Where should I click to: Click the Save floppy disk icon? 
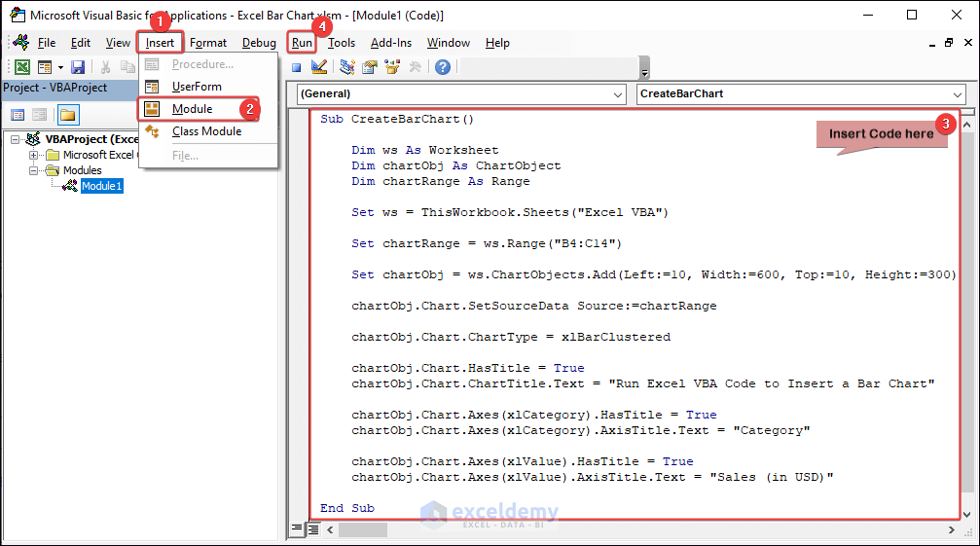tap(78, 67)
